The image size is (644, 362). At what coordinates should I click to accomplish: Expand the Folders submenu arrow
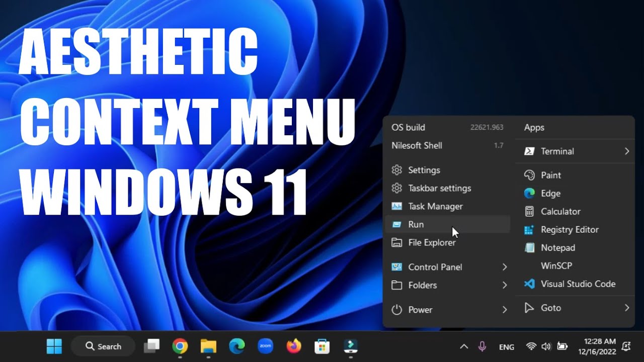coord(505,285)
